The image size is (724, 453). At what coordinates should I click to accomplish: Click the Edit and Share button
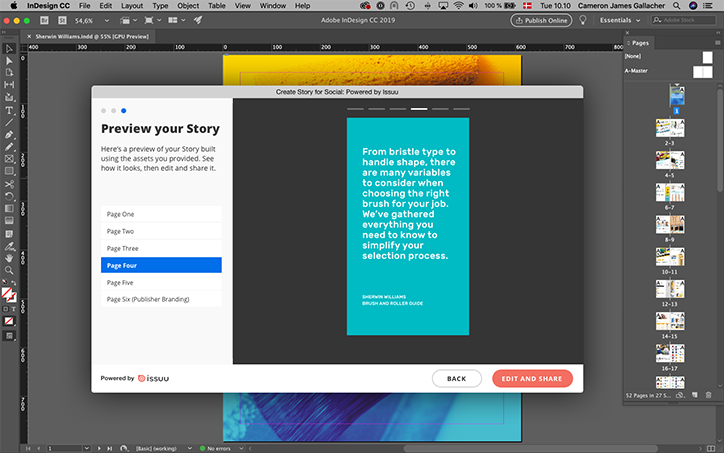[x=532, y=379]
